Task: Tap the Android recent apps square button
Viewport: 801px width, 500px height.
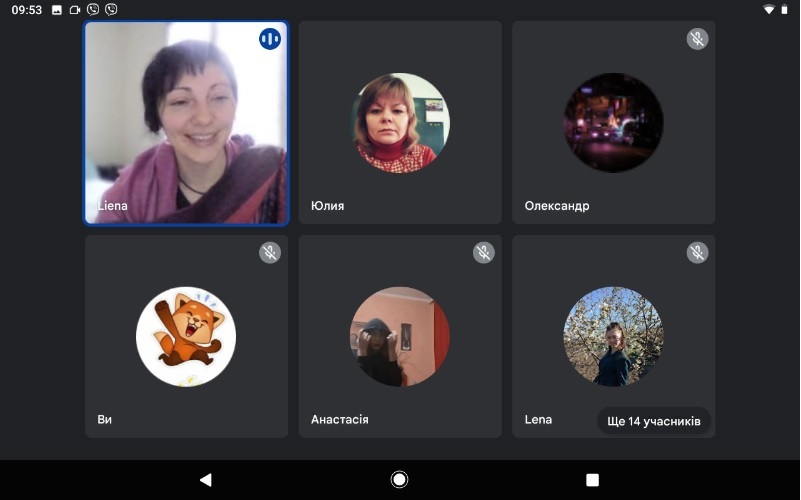Action: 593,480
